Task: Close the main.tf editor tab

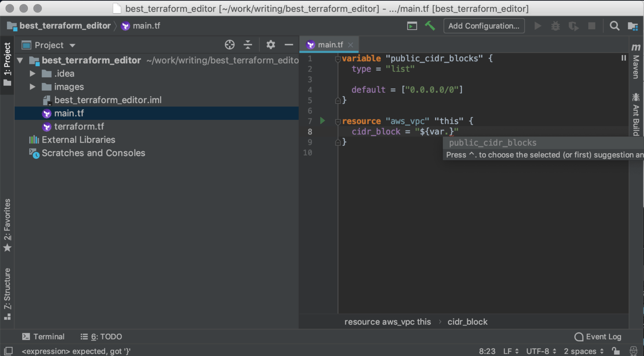Action: [x=351, y=45]
